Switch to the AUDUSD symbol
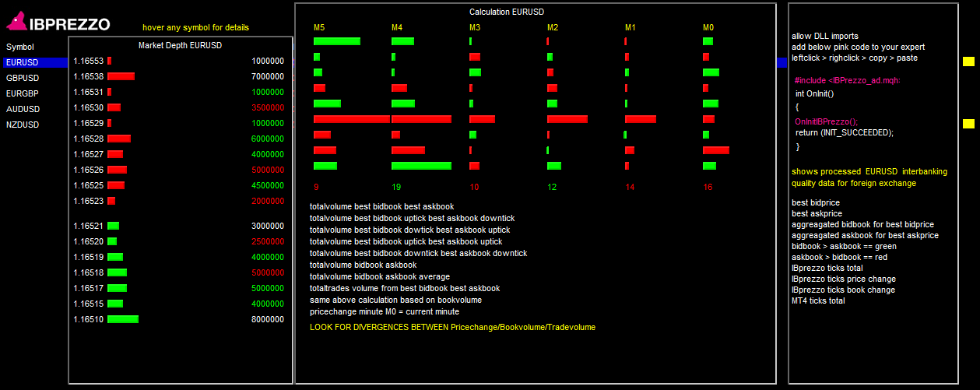The image size is (980, 390). 23,109
